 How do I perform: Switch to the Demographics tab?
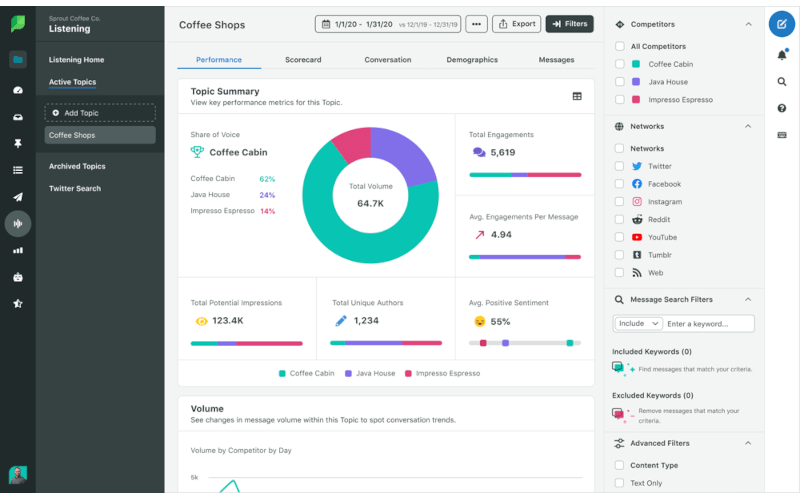coord(472,60)
